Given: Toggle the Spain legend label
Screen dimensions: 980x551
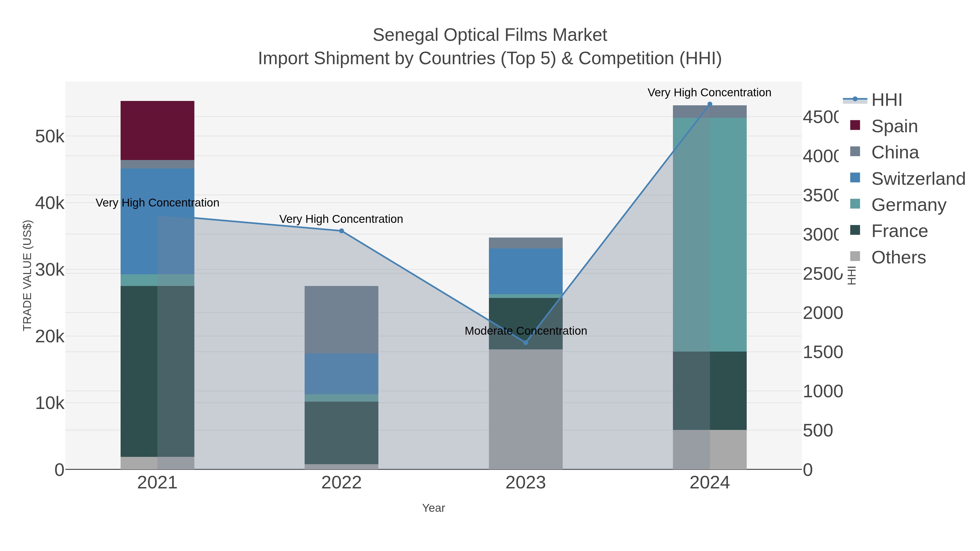Looking at the screenshot, I should pos(895,126).
